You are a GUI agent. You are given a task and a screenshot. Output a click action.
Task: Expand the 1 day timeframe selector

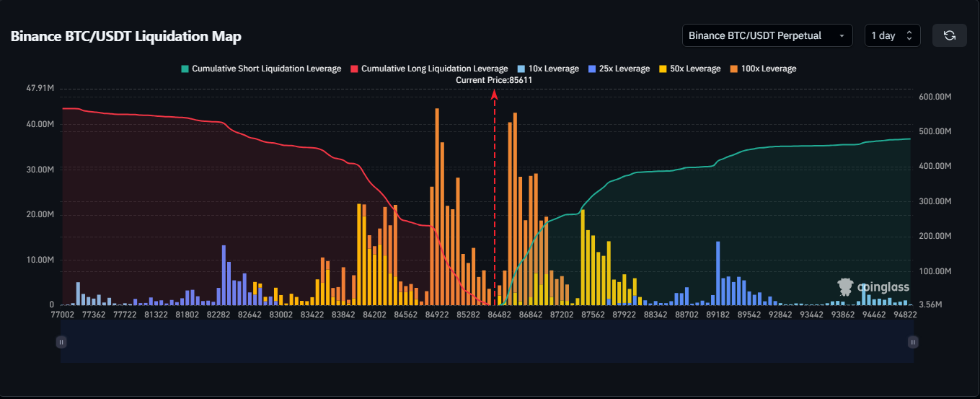pyautogui.click(x=891, y=35)
